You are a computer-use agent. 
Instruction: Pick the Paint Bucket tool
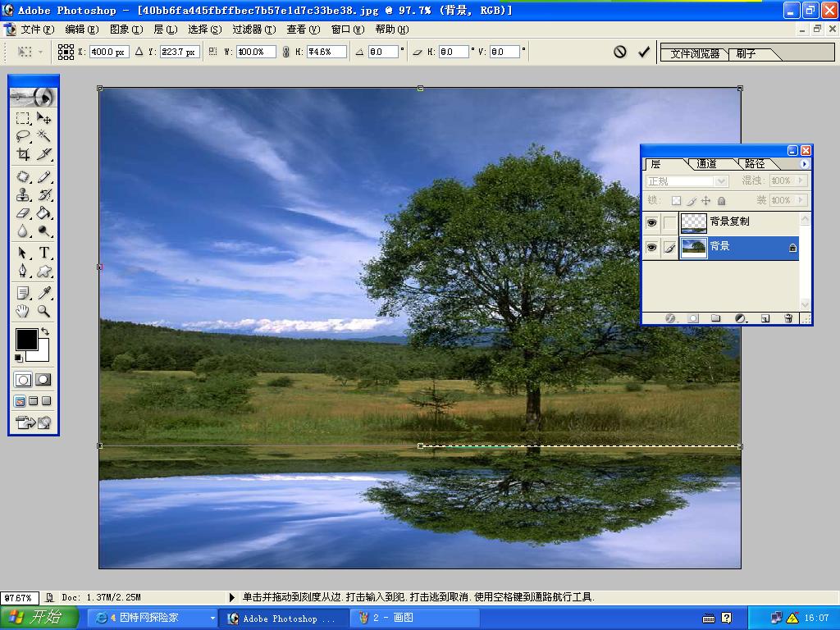(44, 212)
